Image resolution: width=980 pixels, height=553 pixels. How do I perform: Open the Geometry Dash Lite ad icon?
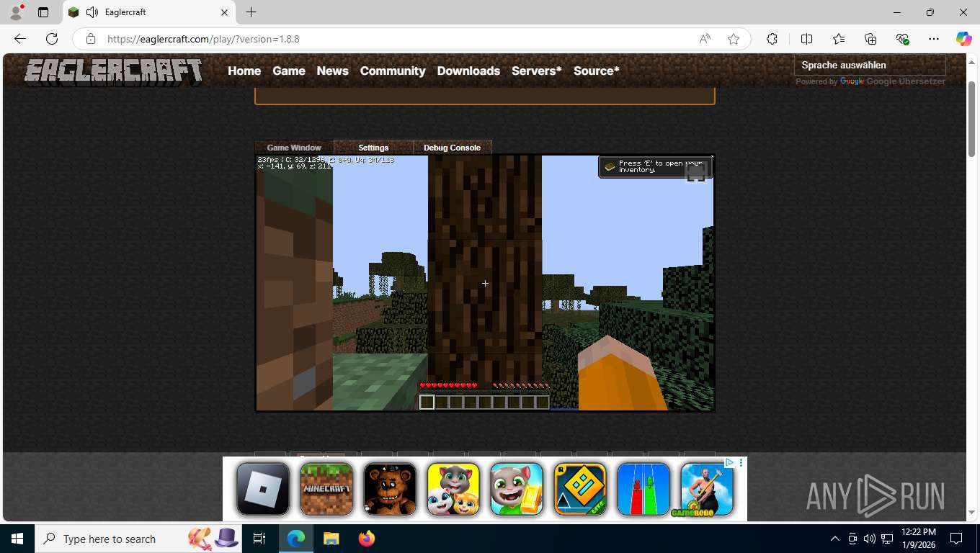[x=580, y=489]
